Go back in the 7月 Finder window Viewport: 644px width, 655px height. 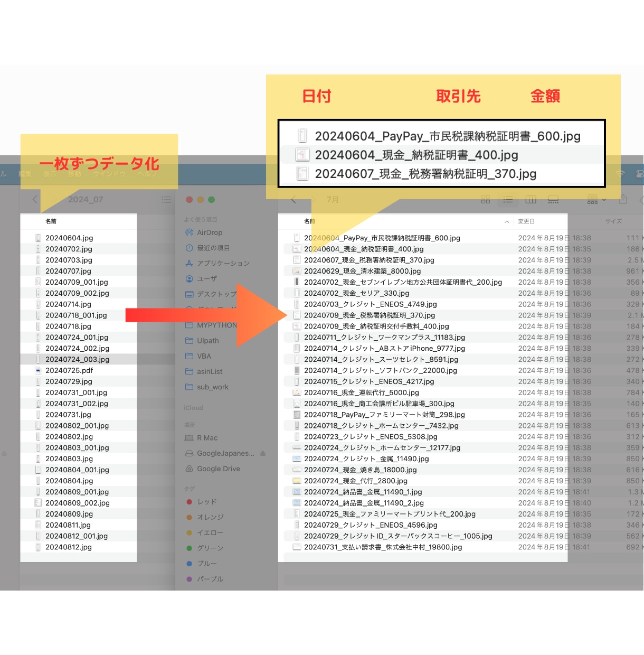294,200
